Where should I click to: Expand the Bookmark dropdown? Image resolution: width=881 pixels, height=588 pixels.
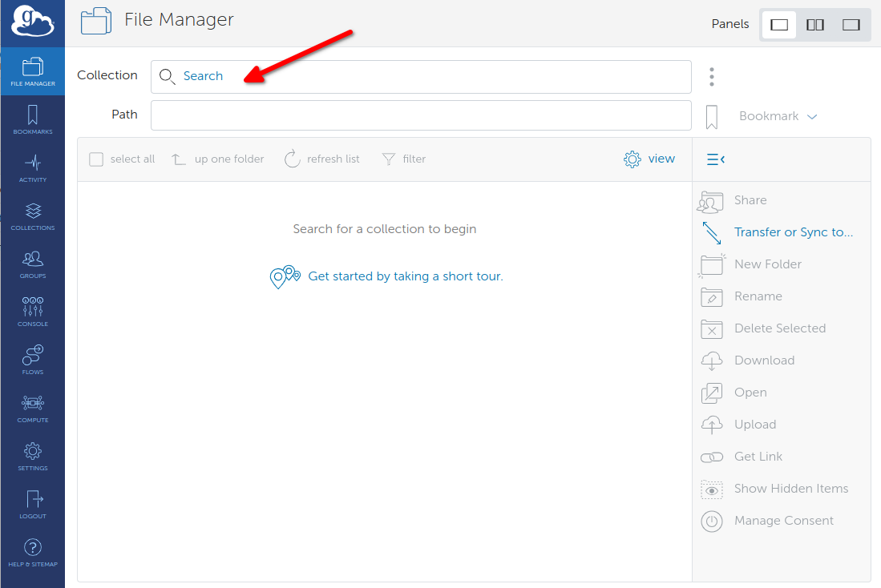click(x=778, y=116)
